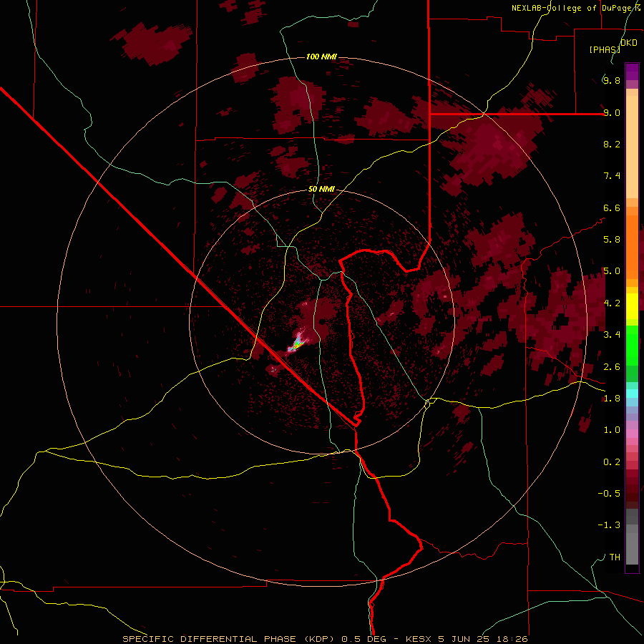644x644 pixels.
Task: Click the bright high-KDP storm core
Action: [x=296, y=343]
